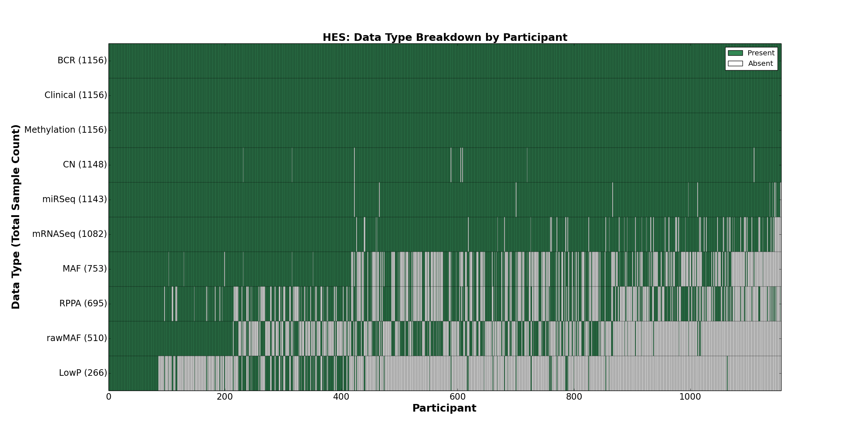
Task: Select the LowP (266) row label
Action: [83, 373]
